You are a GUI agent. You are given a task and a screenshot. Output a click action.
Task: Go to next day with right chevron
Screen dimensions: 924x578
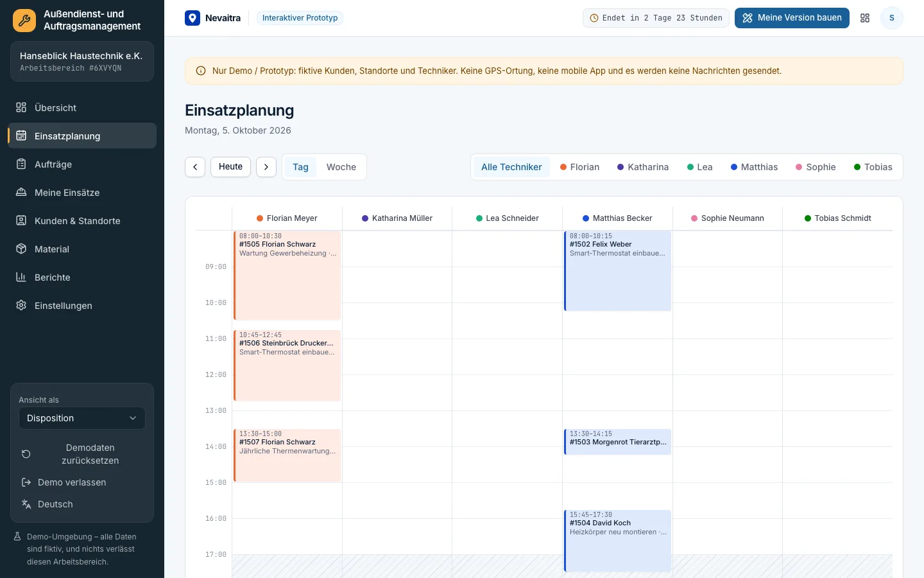pos(266,167)
